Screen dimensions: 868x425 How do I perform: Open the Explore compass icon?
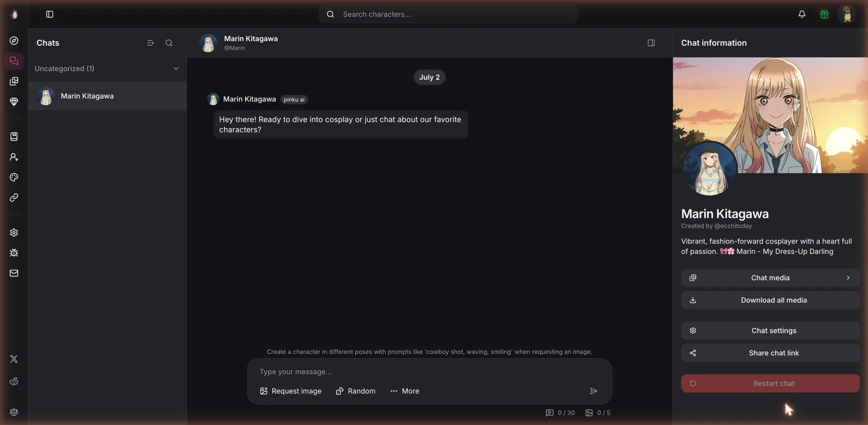pyautogui.click(x=14, y=41)
